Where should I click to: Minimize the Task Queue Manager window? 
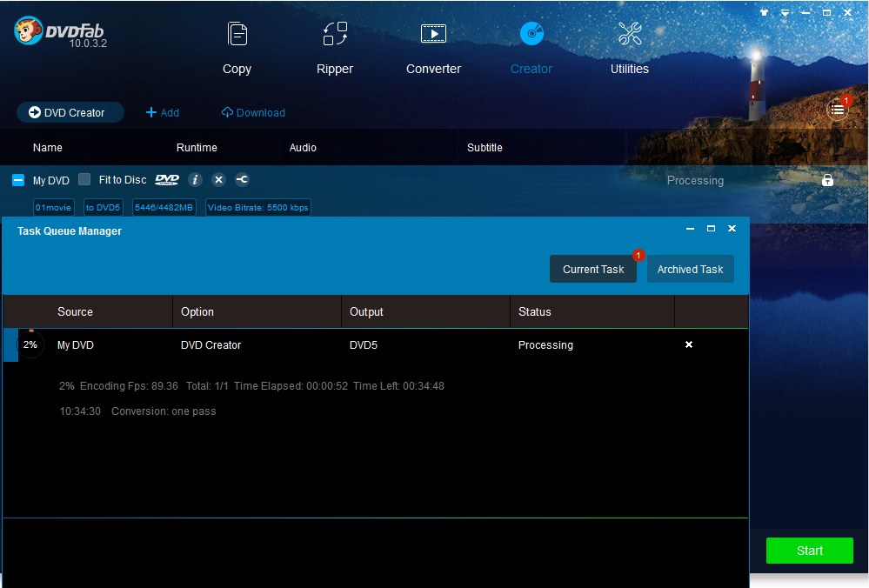click(x=690, y=228)
